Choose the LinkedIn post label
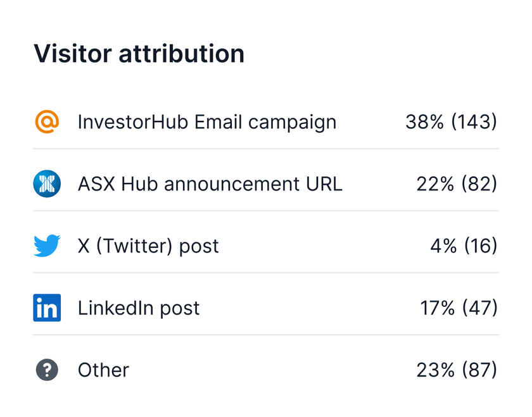 pos(139,308)
